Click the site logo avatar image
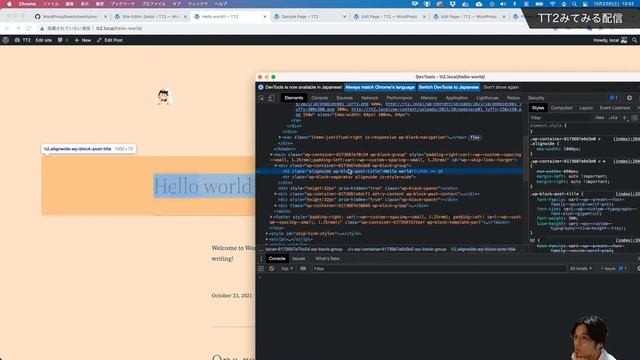 [163, 97]
